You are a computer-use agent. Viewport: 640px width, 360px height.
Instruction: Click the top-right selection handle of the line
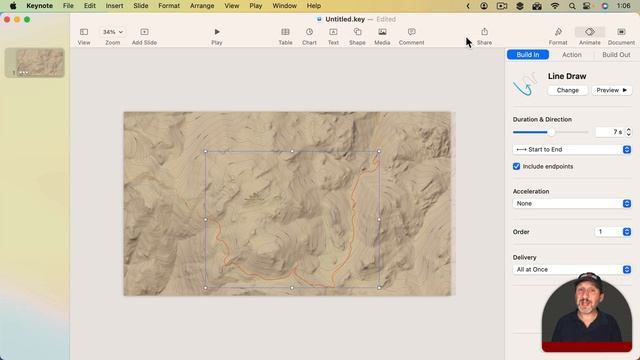pos(379,151)
